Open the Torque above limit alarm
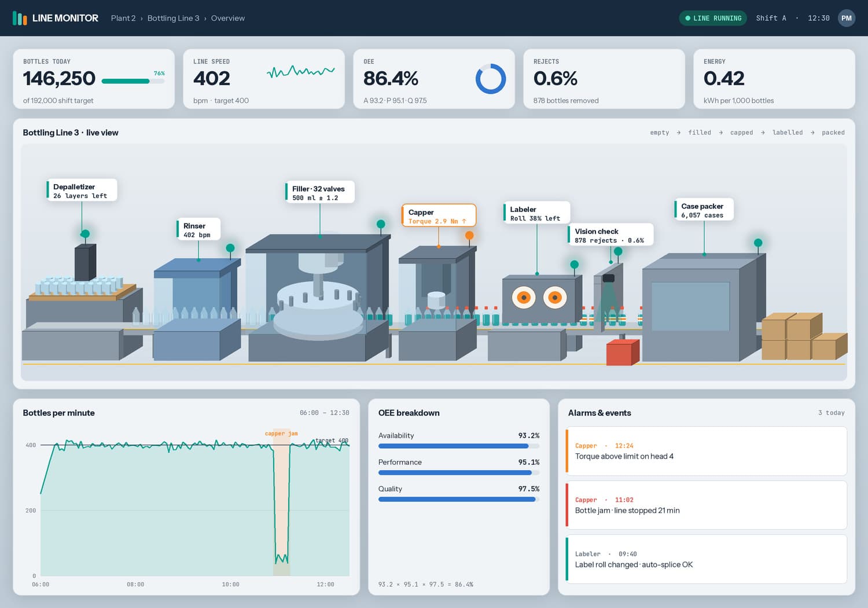Screen dimensions: 868x608 707,451
